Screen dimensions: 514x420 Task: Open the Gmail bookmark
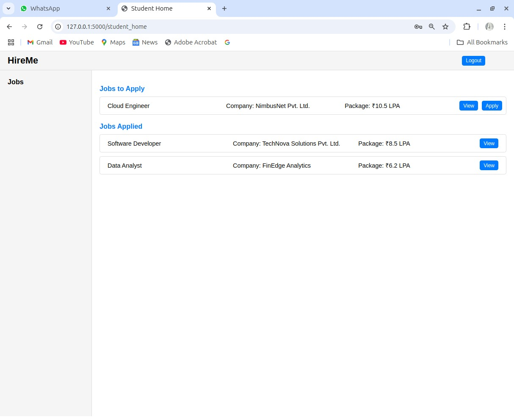tap(40, 42)
